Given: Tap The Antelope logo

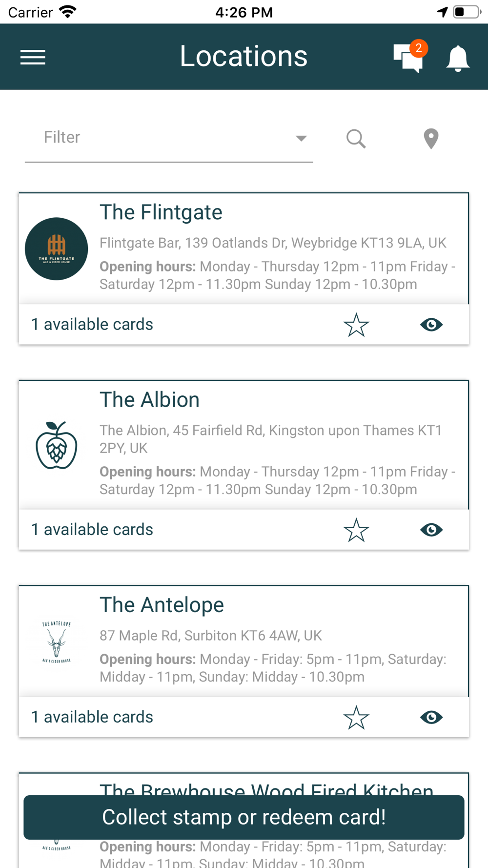Looking at the screenshot, I should pos(57,642).
